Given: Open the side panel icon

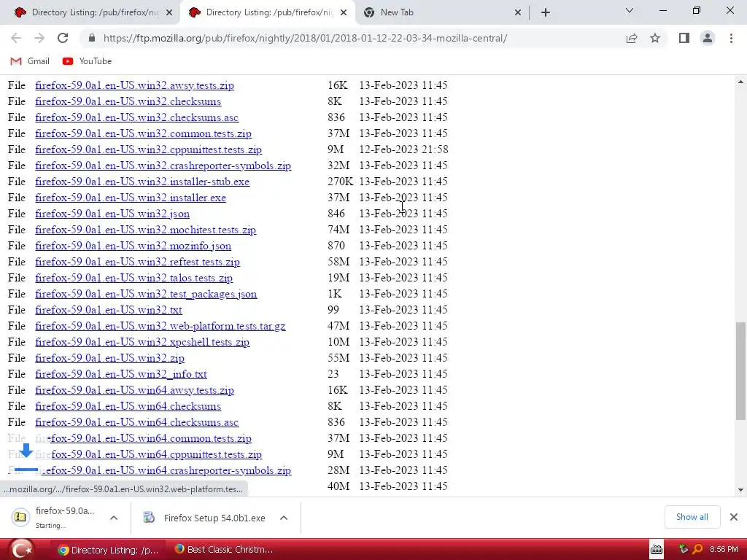Looking at the screenshot, I should click(684, 38).
